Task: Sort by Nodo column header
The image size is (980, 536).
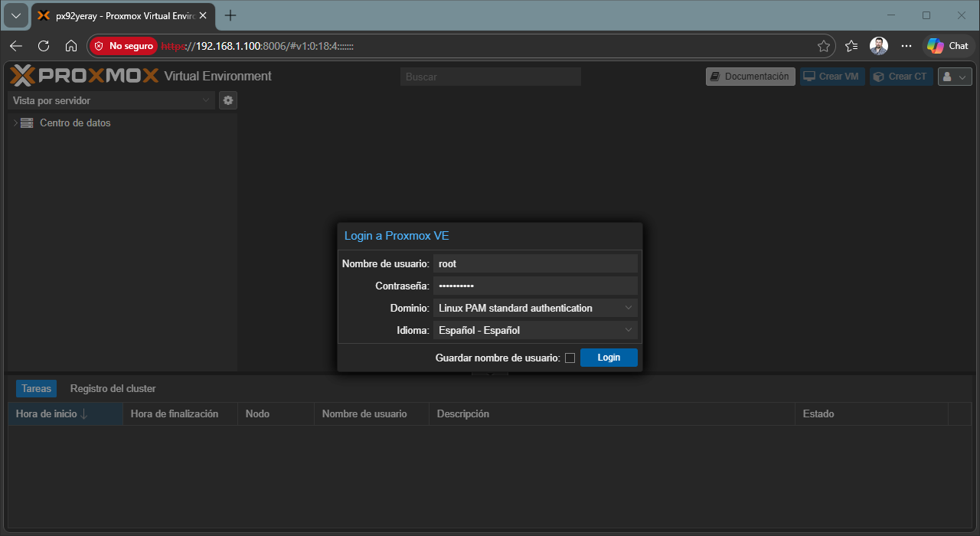Action: (x=276, y=413)
